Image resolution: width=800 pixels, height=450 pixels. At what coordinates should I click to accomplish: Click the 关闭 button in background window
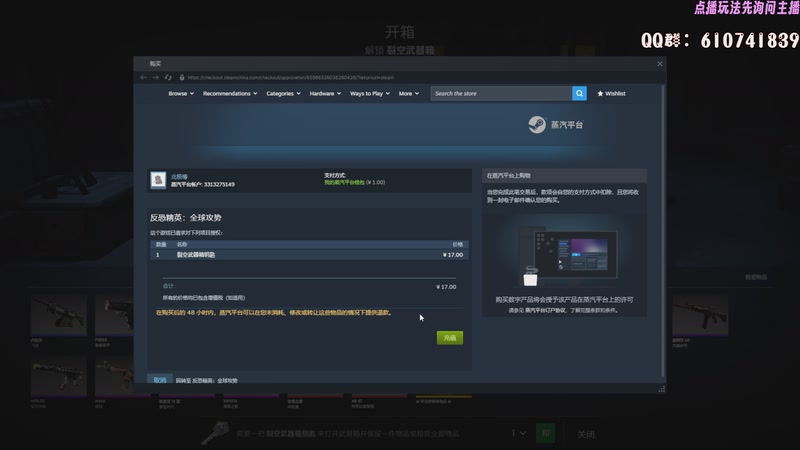[586, 434]
